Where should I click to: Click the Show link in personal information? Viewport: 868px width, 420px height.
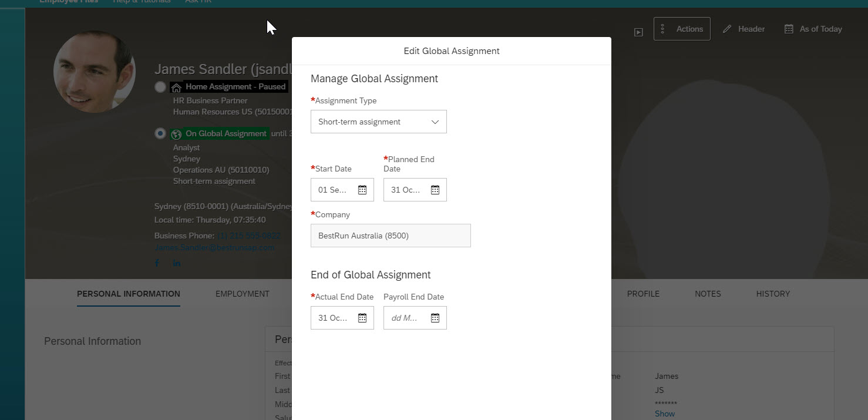tap(665, 414)
